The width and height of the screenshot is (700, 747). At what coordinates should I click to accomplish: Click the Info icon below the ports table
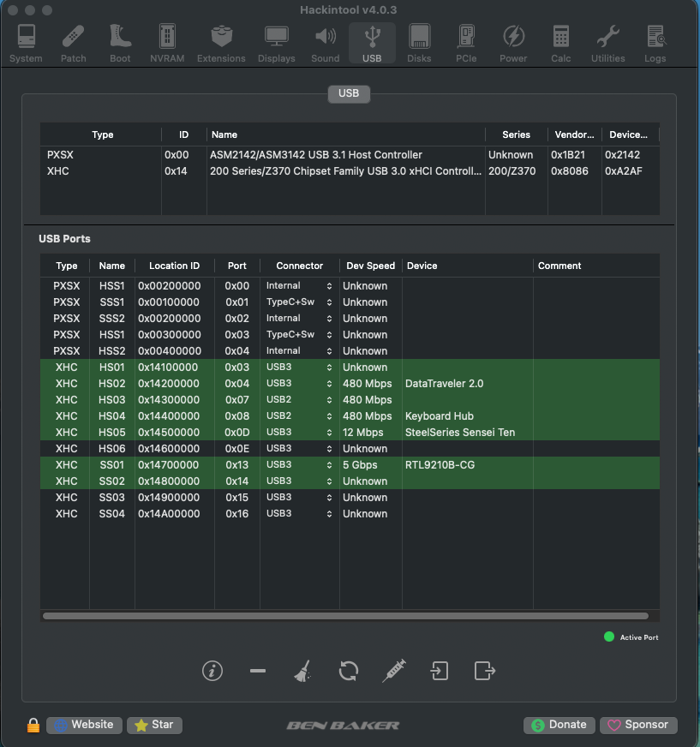coord(212,671)
